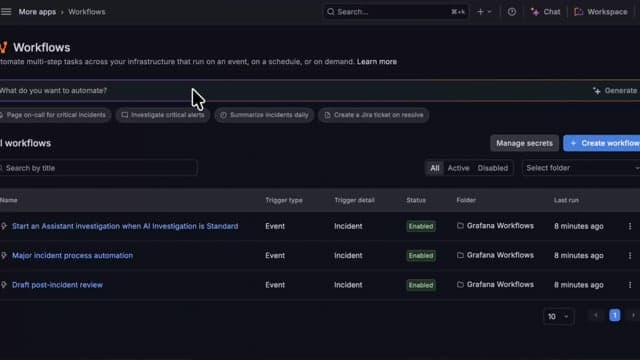This screenshot has height=360, width=640.
Task: Select the Active filter
Action: coord(458,168)
